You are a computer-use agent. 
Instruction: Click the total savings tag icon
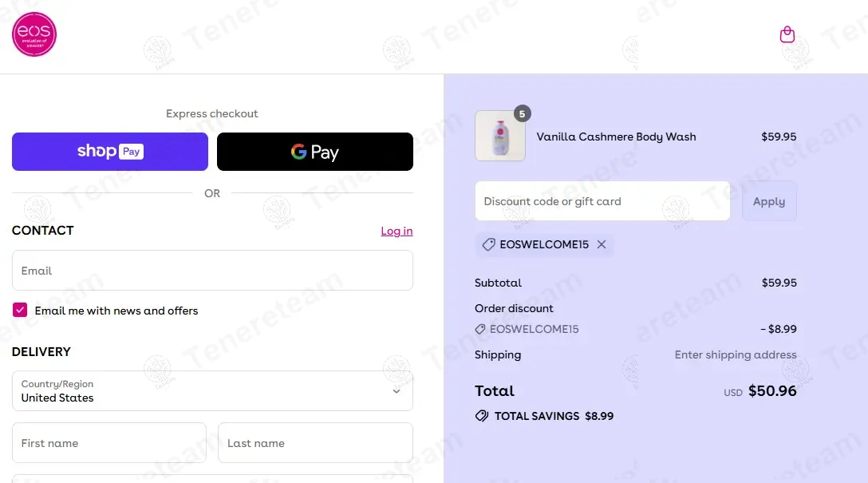pyautogui.click(x=481, y=416)
